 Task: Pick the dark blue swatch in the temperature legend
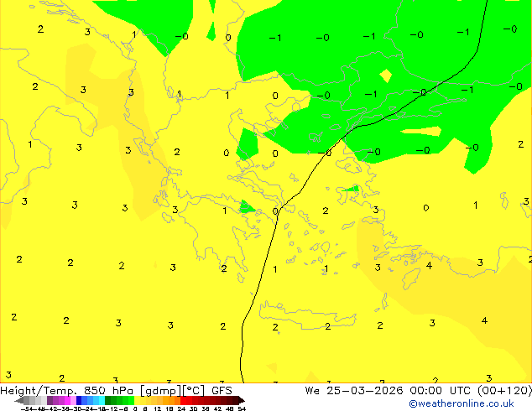pyautogui.click(x=79, y=401)
